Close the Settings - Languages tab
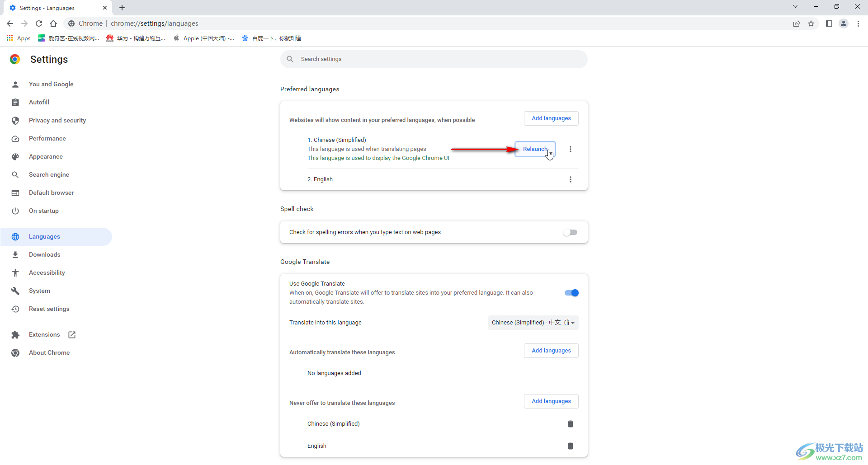Screen dimensions: 868x465 click(x=105, y=8)
